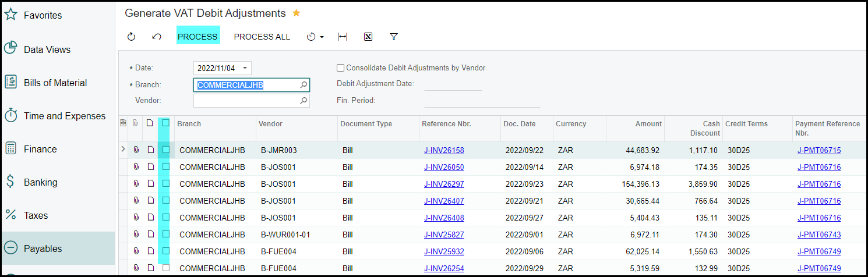
Task: Click the Undo icon in toolbar
Action: click(x=156, y=37)
